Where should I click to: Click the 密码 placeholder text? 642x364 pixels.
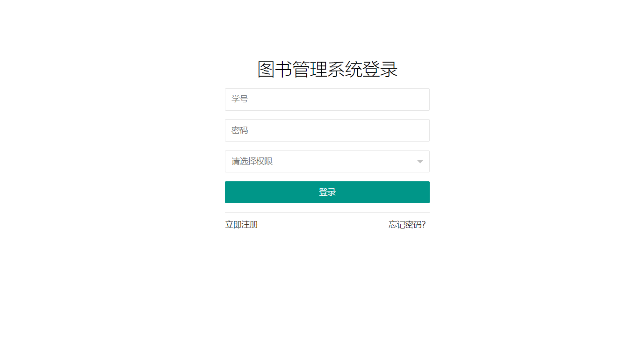coord(240,130)
